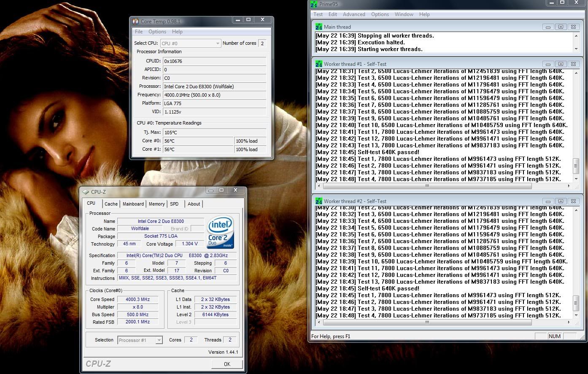Switch to the Cache tab in CPU-Z
Image resolution: width=588 pixels, height=374 pixels.
point(111,204)
